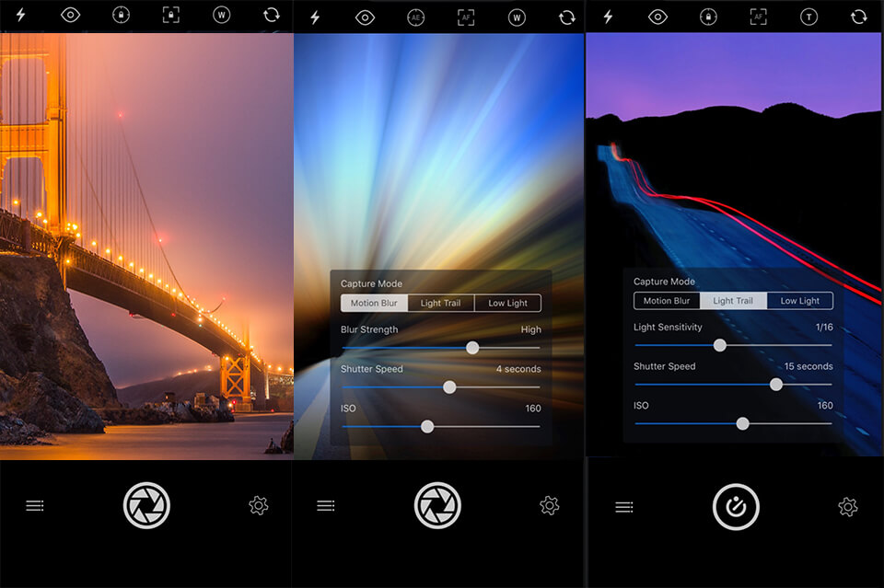Enable the AF lock
Image resolution: width=884 pixels, height=588 pixels.
(x=465, y=16)
